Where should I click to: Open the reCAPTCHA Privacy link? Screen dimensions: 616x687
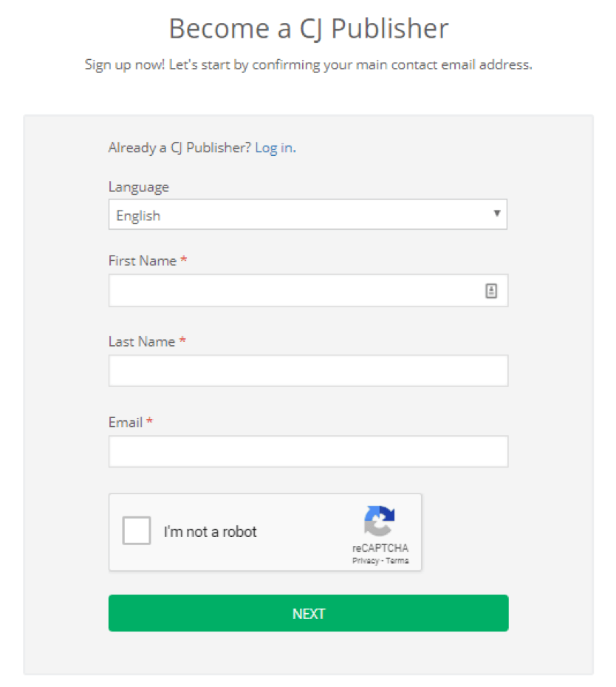(366, 561)
